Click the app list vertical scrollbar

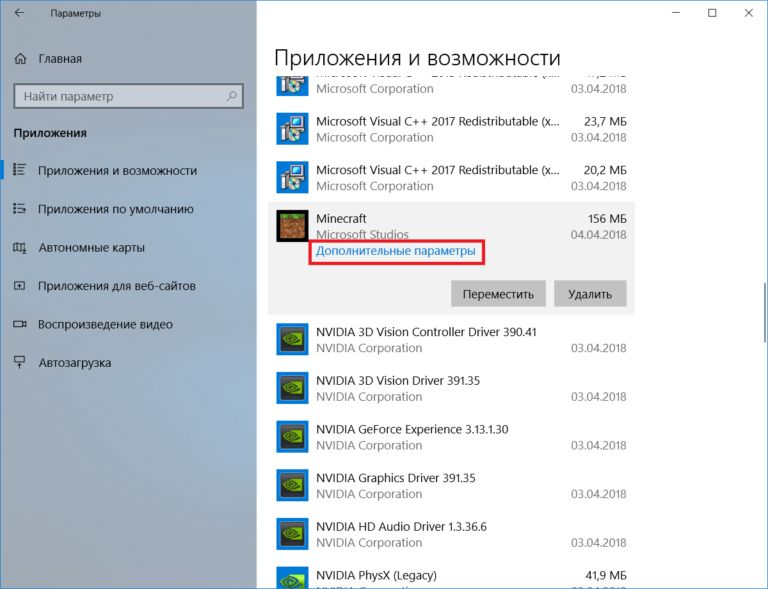765,313
